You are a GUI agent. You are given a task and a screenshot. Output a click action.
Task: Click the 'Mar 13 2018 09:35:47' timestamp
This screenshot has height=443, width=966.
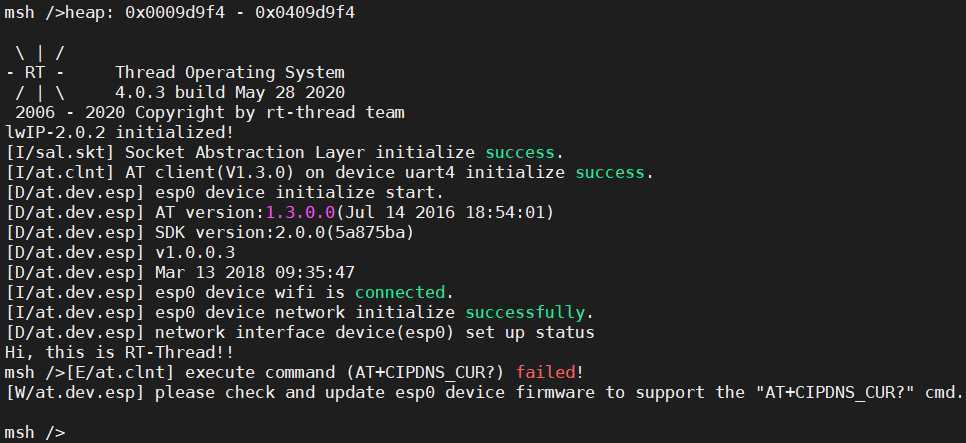click(x=255, y=272)
